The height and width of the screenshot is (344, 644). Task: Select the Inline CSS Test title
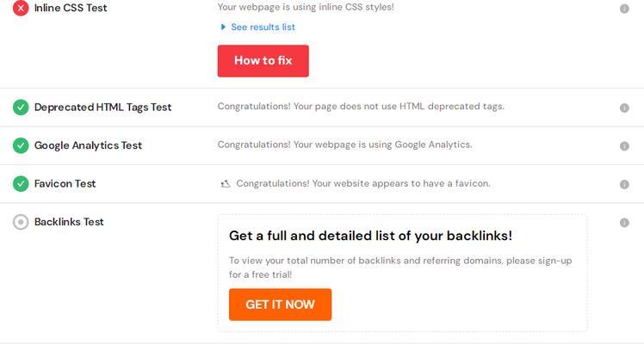[71, 8]
